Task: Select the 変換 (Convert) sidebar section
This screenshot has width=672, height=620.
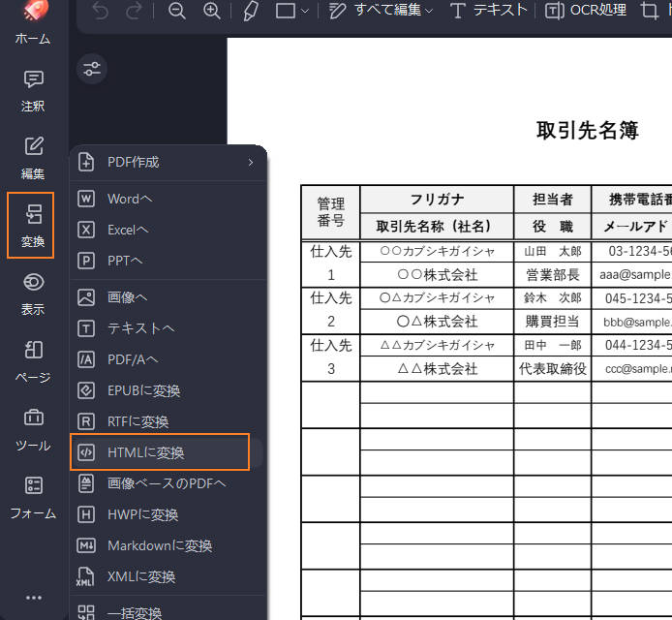Action: tap(31, 226)
